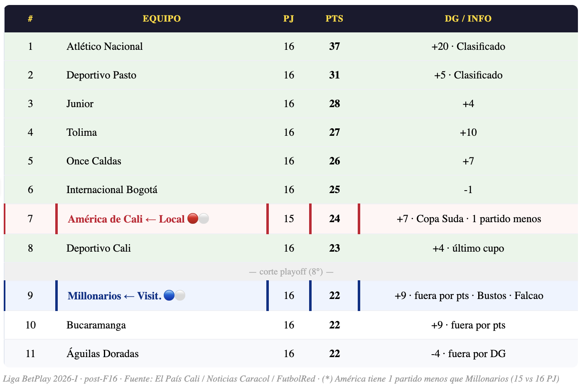Image resolution: width=585 pixels, height=392 pixels.
Task: Click the corte playoff (8°) divider
Action: tap(291, 272)
